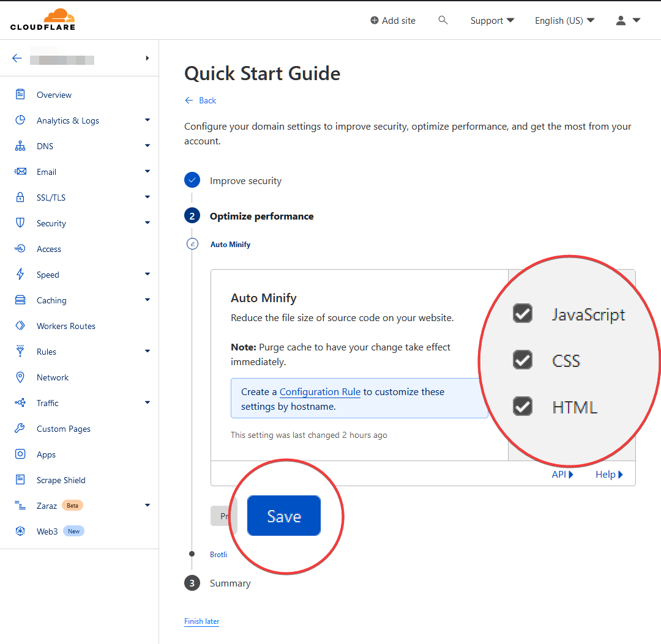Expand the domain selector arrow

[147, 58]
